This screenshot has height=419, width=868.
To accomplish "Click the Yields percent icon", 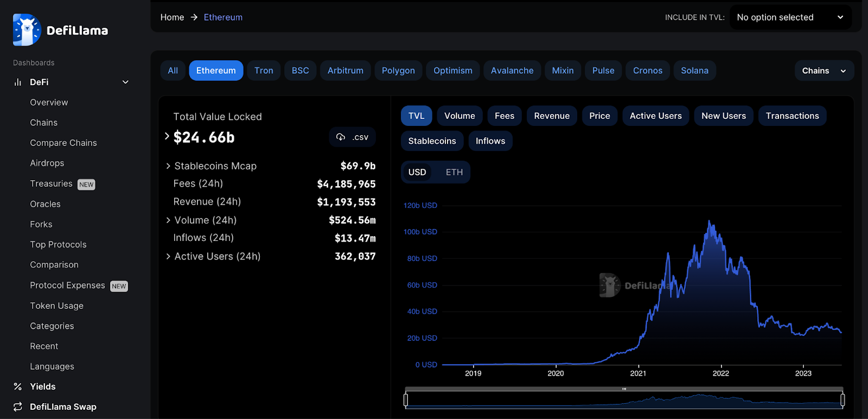I will tap(18, 386).
